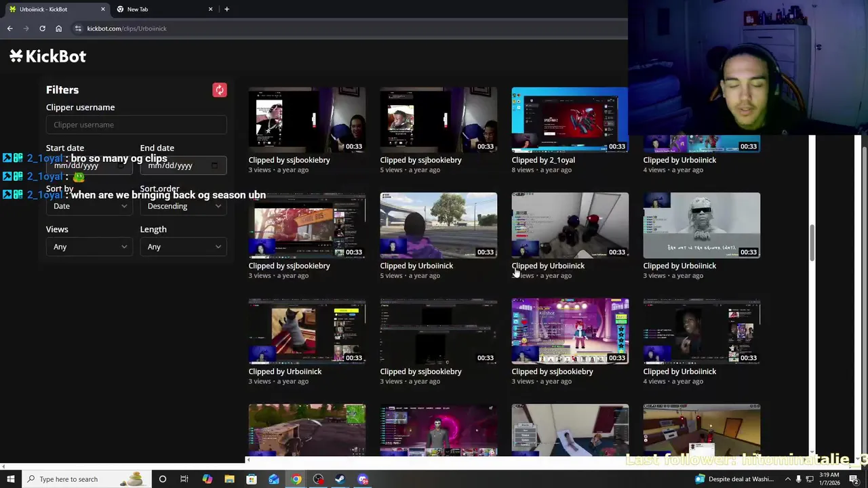
Task: Open Microsoft Store from the taskbar
Action: coord(252,479)
